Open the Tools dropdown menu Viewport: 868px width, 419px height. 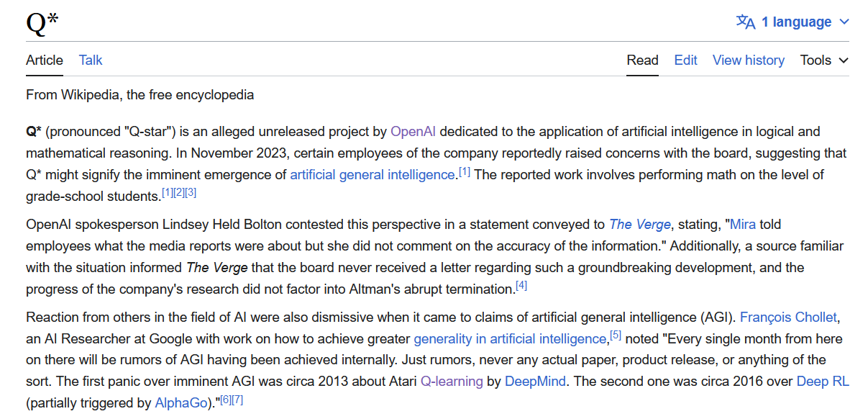click(x=824, y=60)
